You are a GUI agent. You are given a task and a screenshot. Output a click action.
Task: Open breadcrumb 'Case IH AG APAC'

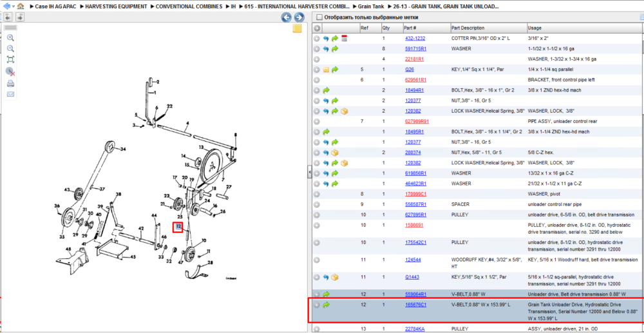[x=55, y=6]
